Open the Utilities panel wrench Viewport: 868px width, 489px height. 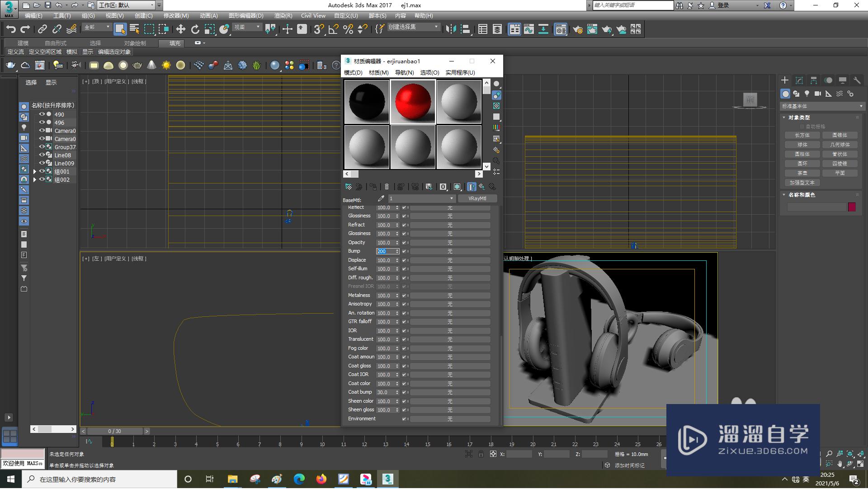(857, 80)
